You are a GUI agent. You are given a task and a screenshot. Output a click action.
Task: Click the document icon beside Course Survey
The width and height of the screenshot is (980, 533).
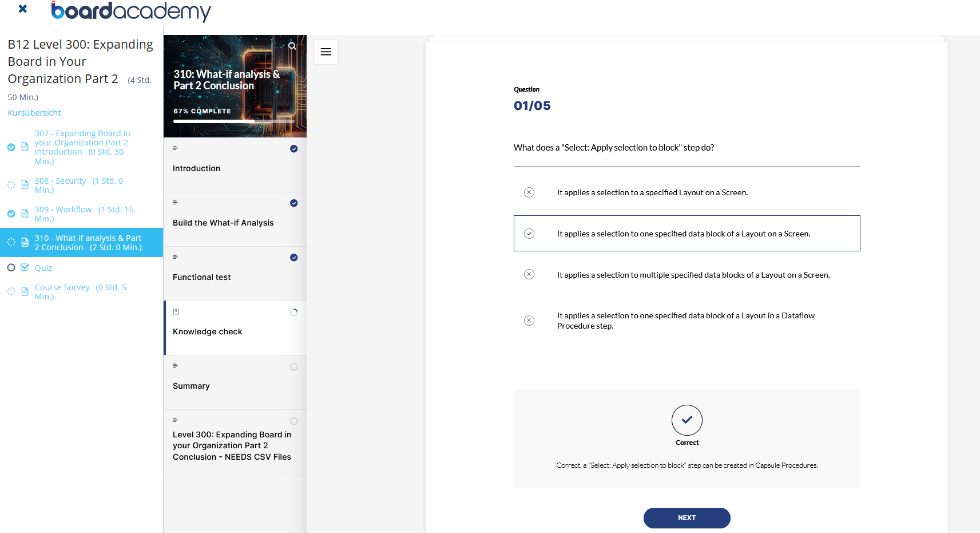coord(25,291)
